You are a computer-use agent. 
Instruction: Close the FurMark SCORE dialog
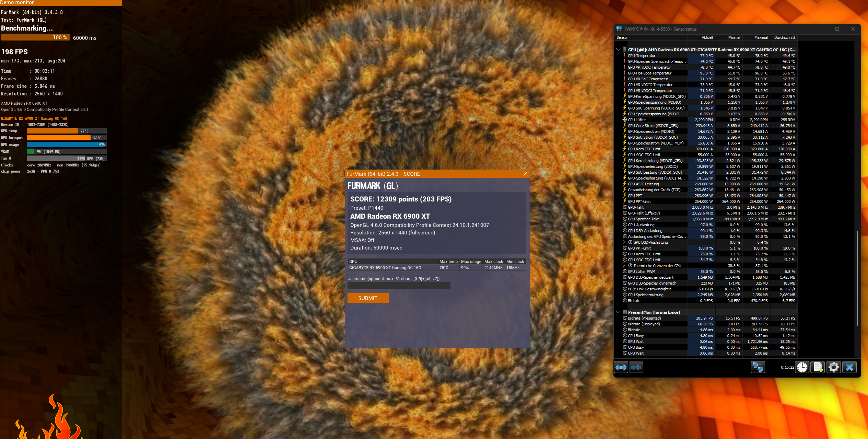click(x=525, y=174)
